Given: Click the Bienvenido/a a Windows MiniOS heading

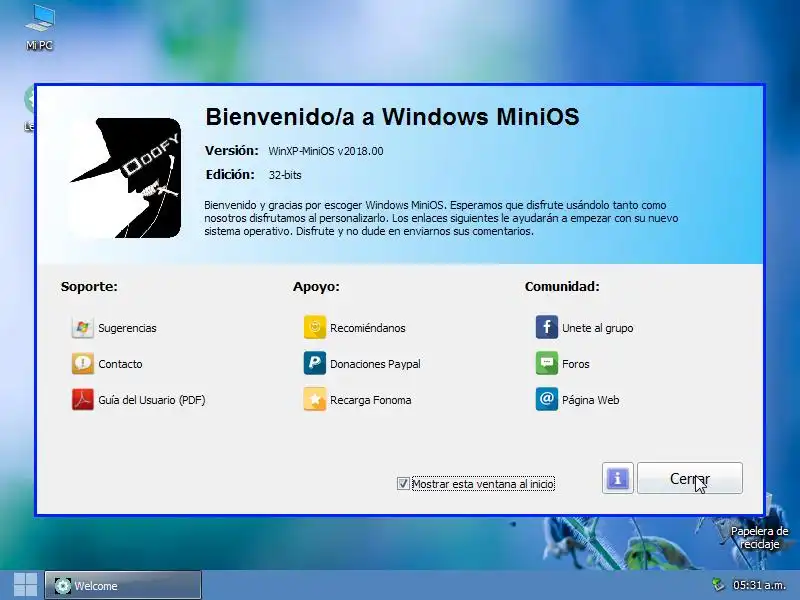Looking at the screenshot, I should 392,116.
